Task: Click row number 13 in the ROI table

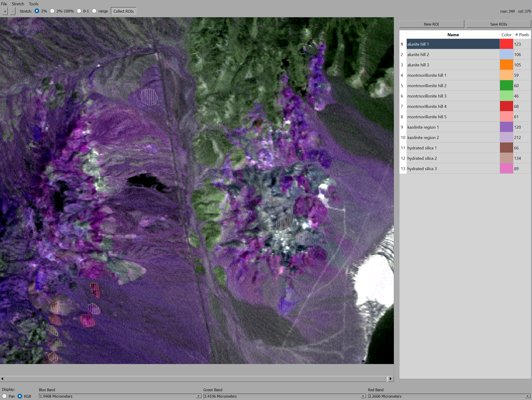Action: click(403, 168)
